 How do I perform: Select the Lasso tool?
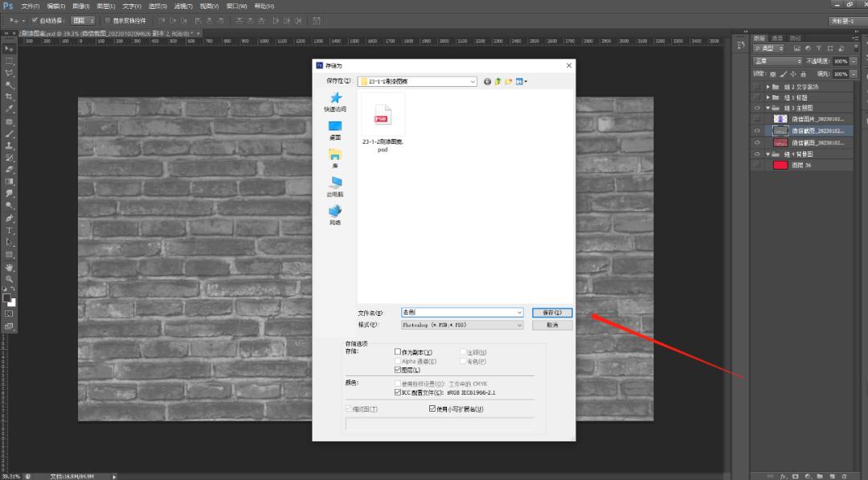coord(6,71)
